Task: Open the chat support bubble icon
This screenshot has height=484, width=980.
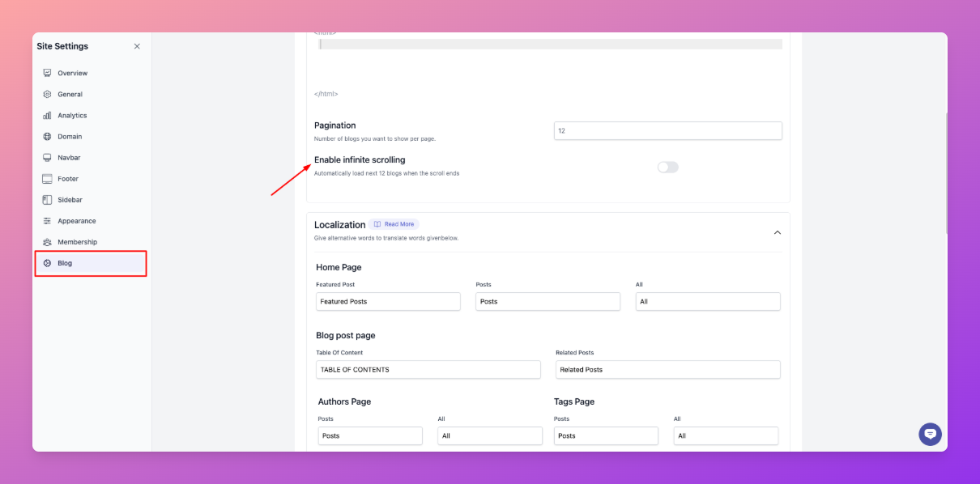Action: pos(930,434)
